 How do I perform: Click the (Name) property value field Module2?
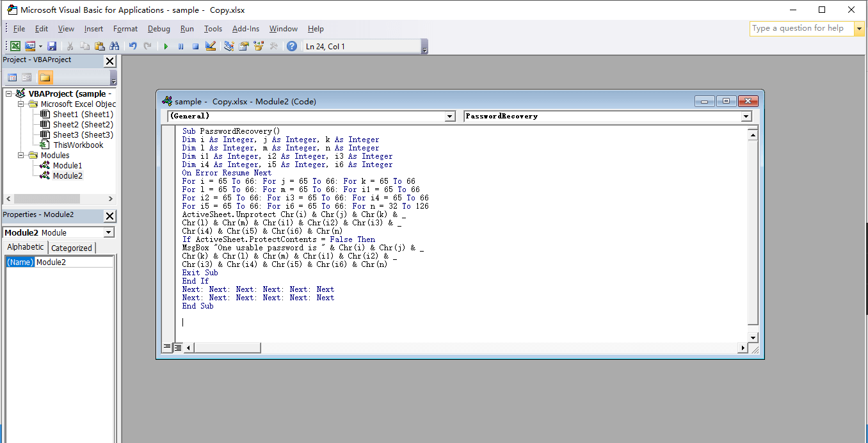[x=74, y=262]
